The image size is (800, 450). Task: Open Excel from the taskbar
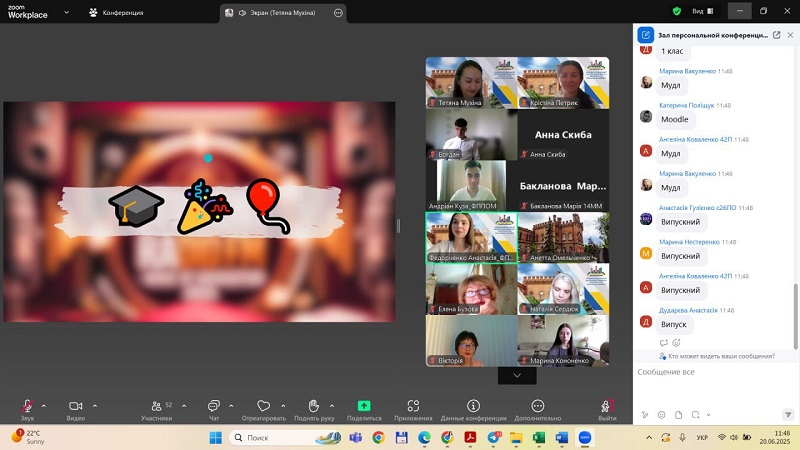coord(539,438)
